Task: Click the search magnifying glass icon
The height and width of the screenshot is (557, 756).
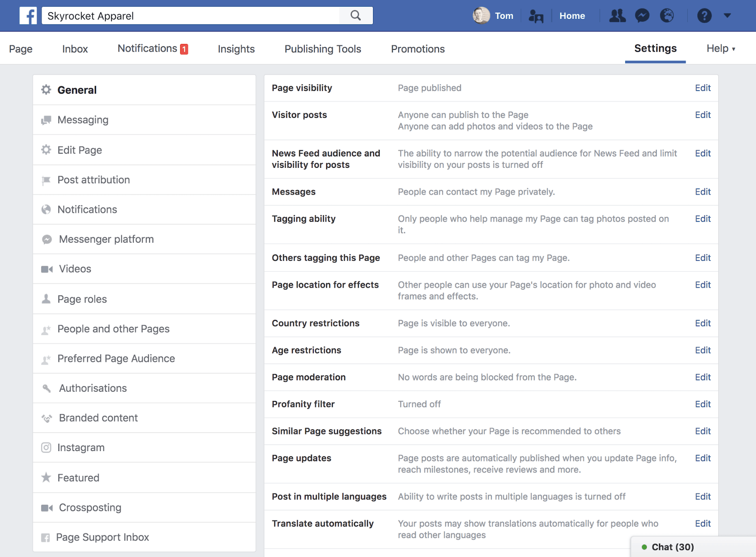Action: pyautogui.click(x=355, y=15)
